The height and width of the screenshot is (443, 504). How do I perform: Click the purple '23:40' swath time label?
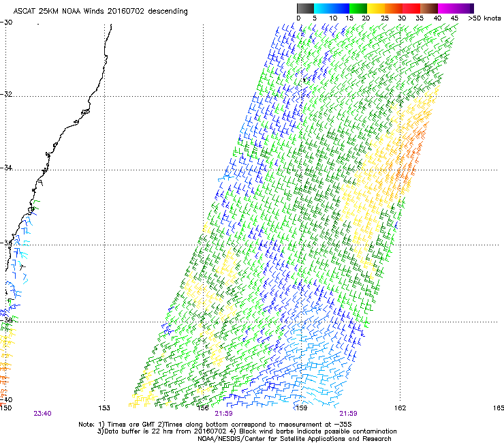click(x=42, y=414)
